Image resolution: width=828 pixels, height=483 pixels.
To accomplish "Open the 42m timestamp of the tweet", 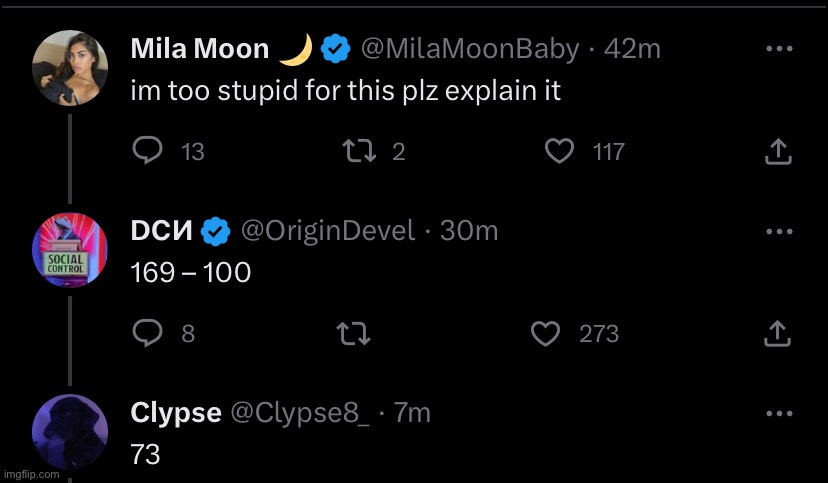I will point(632,49).
